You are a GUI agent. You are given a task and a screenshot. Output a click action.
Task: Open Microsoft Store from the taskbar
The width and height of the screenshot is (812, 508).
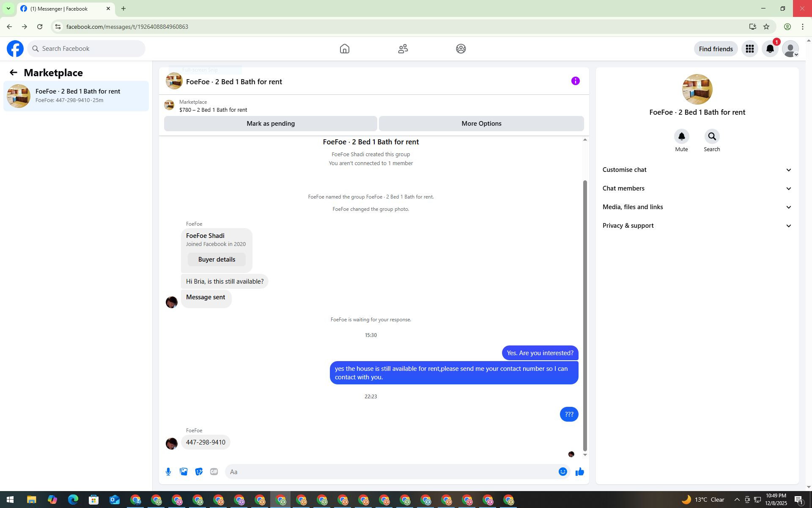click(x=93, y=500)
